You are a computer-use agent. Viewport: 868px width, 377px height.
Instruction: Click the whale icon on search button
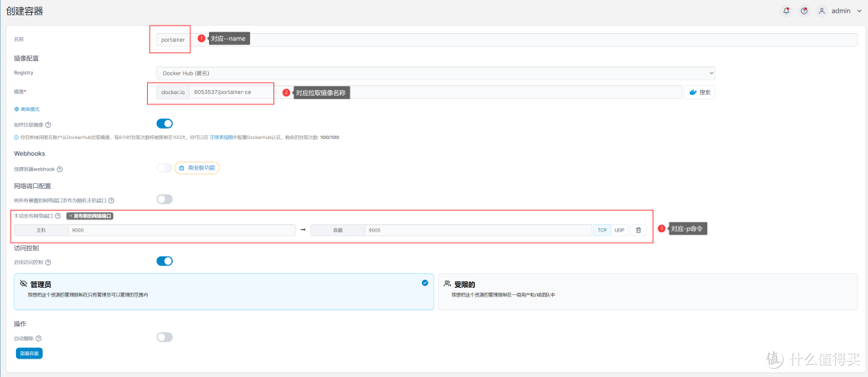coord(693,92)
